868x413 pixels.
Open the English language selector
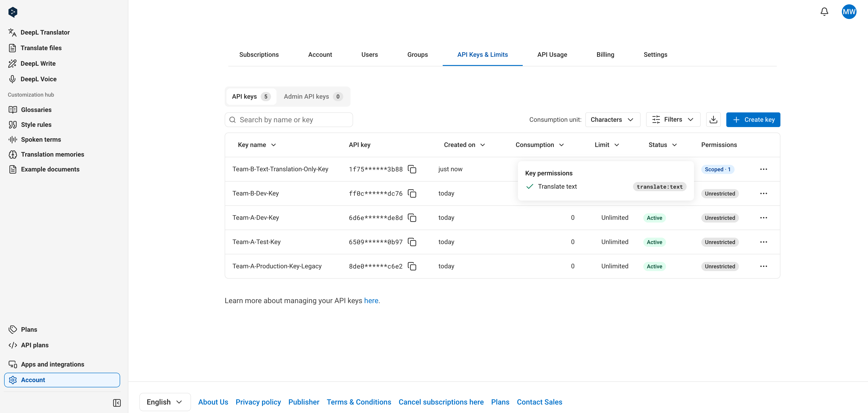[x=165, y=402]
